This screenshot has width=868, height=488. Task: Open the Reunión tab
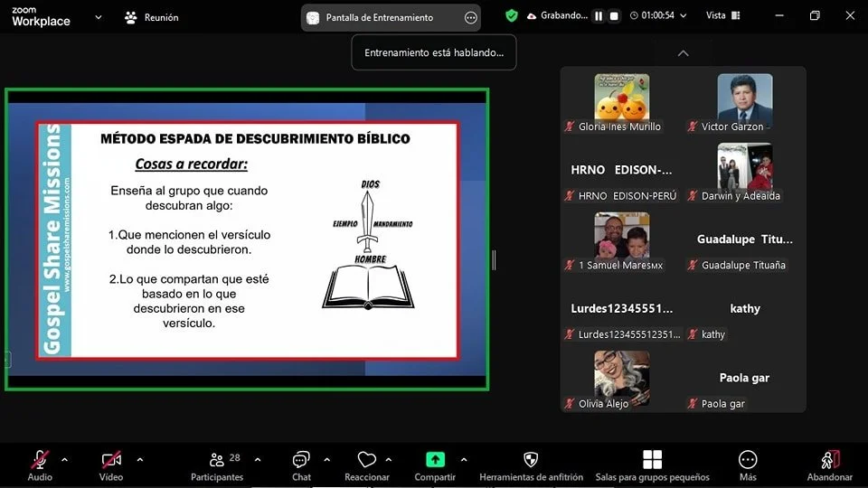tap(152, 18)
